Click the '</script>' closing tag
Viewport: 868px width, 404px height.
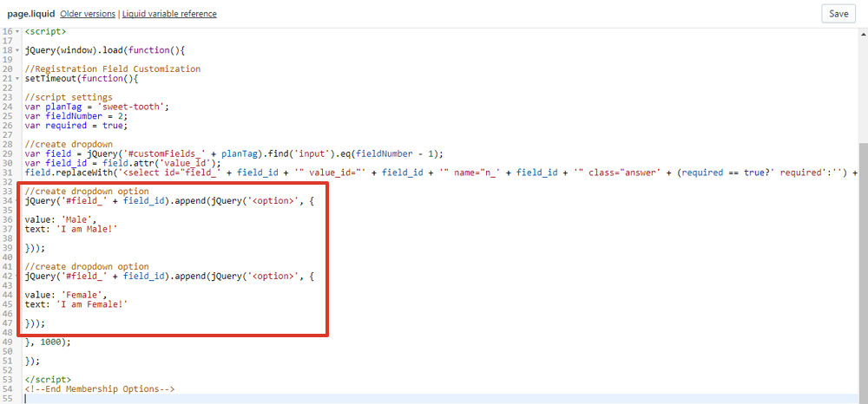click(x=48, y=379)
